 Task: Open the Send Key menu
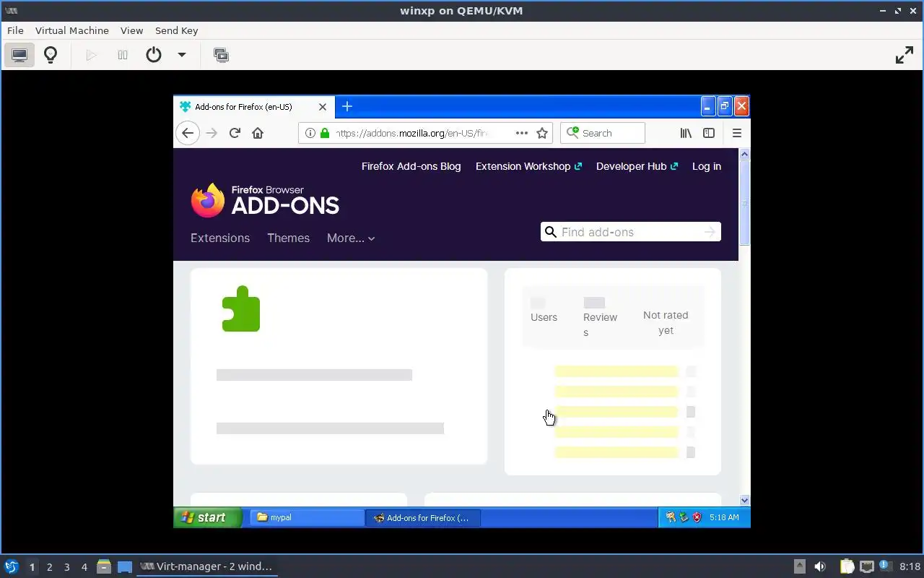click(176, 30)
